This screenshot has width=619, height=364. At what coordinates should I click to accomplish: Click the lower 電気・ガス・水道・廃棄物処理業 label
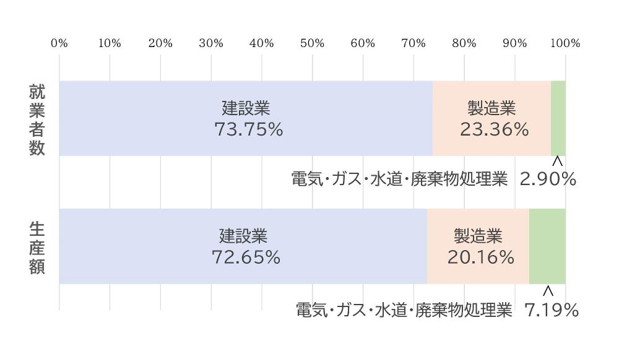(x=404, y=310)
